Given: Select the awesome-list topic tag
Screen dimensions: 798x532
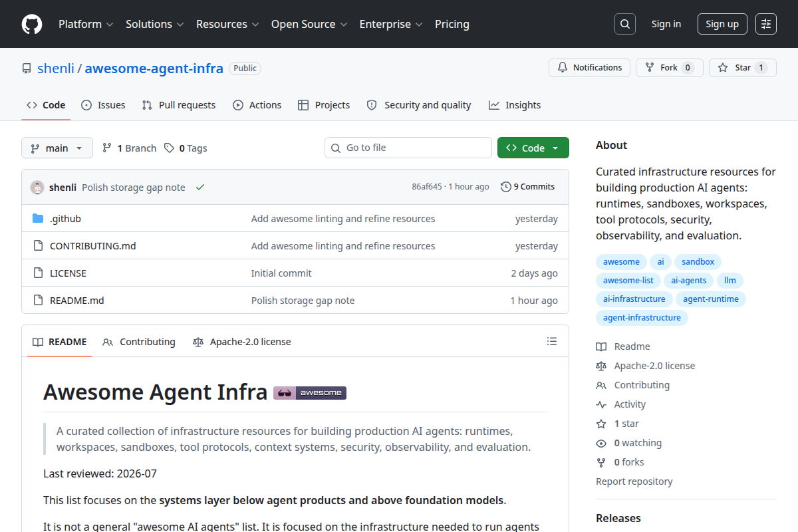Looking at the screenshot, I should click(628, 281).
